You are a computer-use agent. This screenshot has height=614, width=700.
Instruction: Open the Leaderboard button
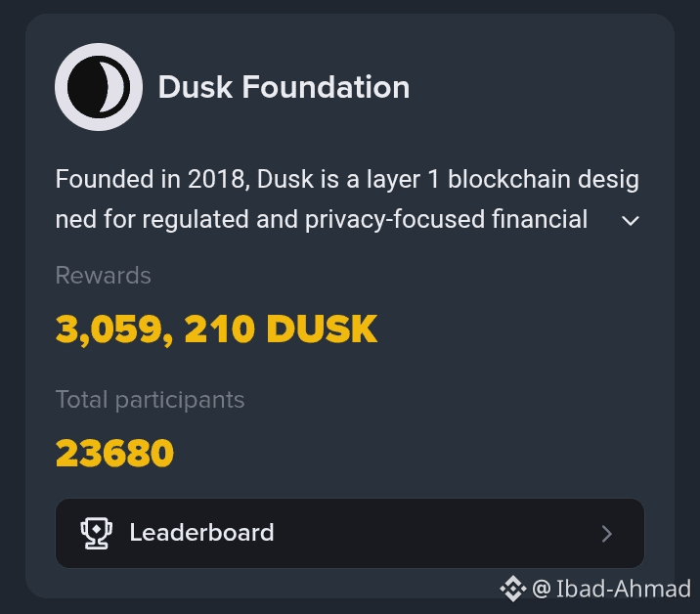(x=349, y=533)
